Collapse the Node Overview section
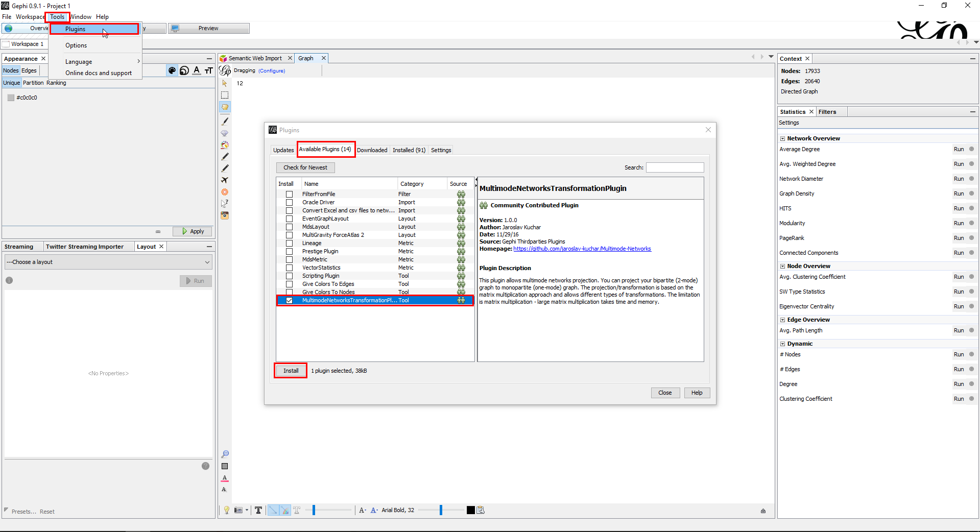Viewport: 980px width, 532px height. pyautogui.click(x=782, y=266)
